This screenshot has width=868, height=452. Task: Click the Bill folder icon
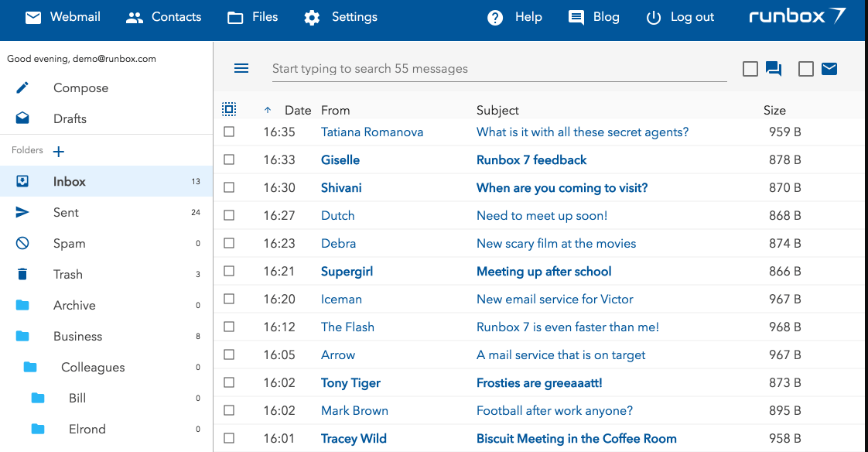[38, 399]
